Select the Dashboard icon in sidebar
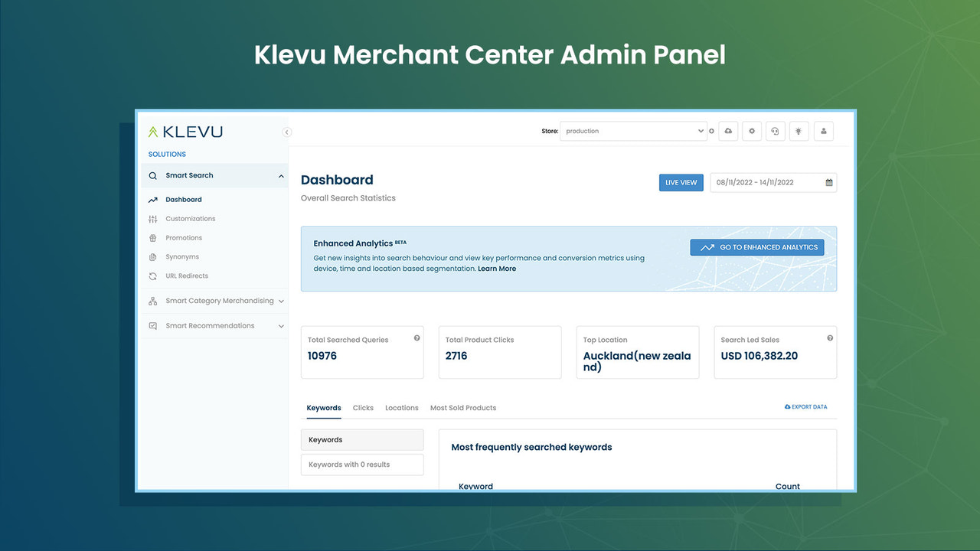The width and height of the screenshot is (980, 551). coord(152,200)
